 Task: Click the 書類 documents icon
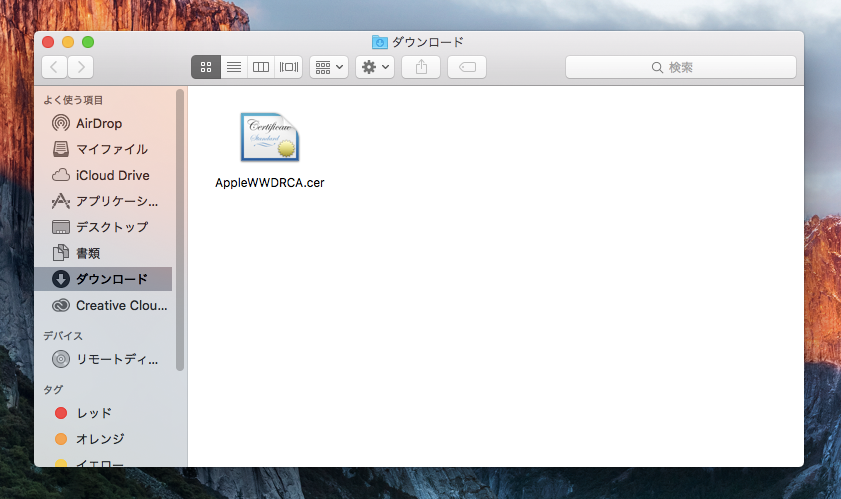[61, 252]
